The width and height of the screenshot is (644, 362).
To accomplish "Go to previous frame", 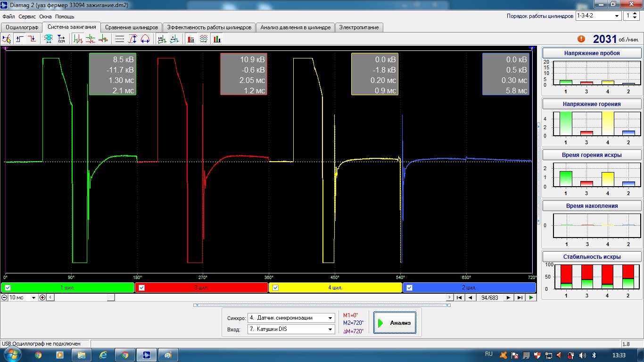I will (470, 297).
